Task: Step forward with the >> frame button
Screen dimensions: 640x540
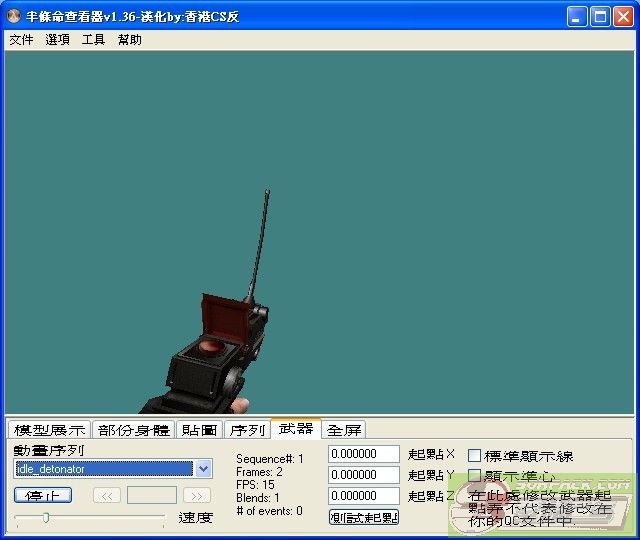Action: pyautogui.click(x=197, y=496)
